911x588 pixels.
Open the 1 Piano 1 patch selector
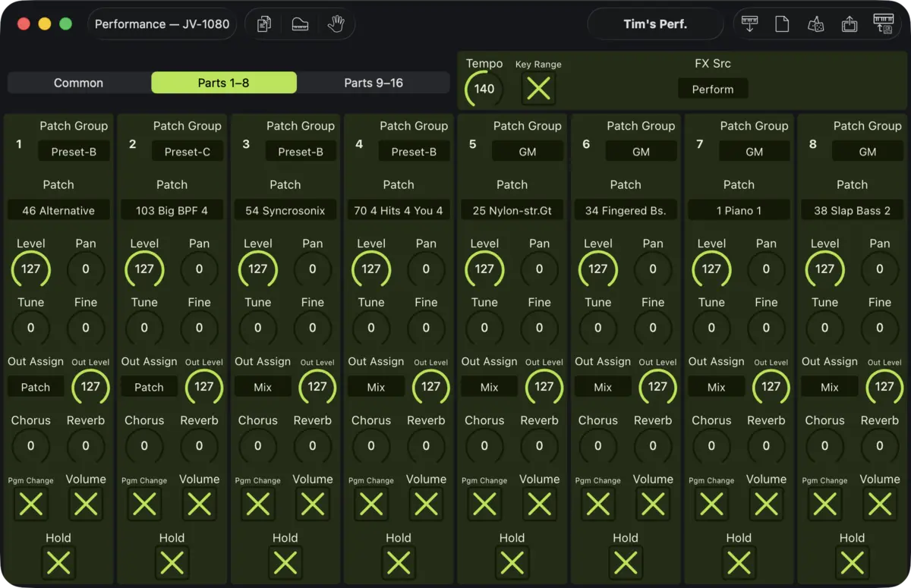pos(739,210)
